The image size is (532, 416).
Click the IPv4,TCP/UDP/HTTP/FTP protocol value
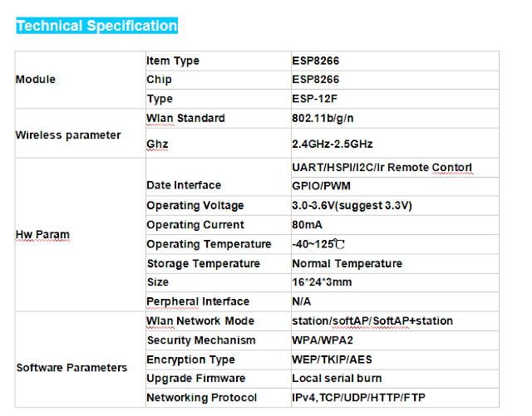(358, 398)
